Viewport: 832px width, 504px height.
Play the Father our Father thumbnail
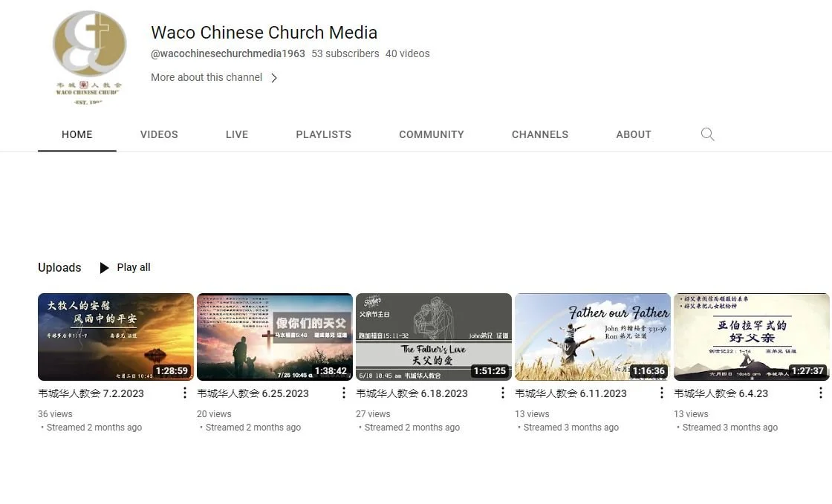[593, 337]
